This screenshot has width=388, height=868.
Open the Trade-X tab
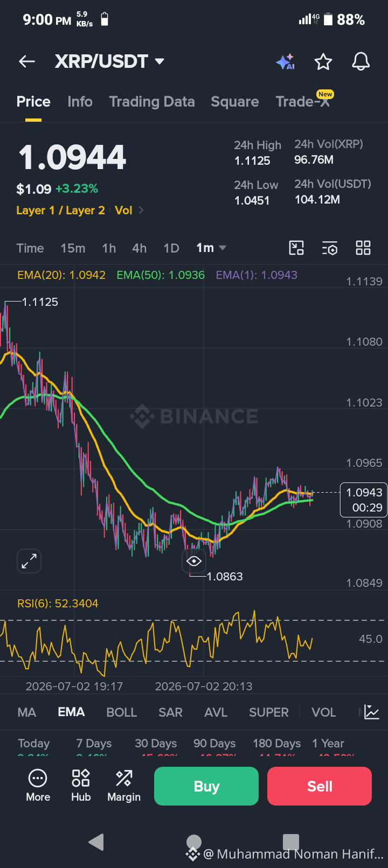tap(302, 102)
